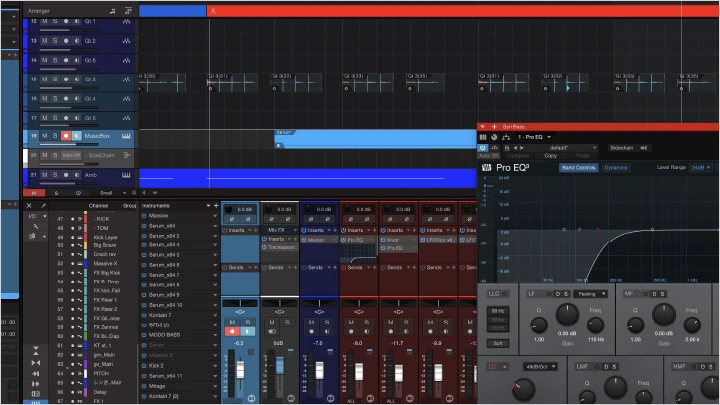Image resolution: width=720 pixels, height=405 pixels.
Task: Click the preset file icon in Pro EQ
Action: click(x=506, y=148)
